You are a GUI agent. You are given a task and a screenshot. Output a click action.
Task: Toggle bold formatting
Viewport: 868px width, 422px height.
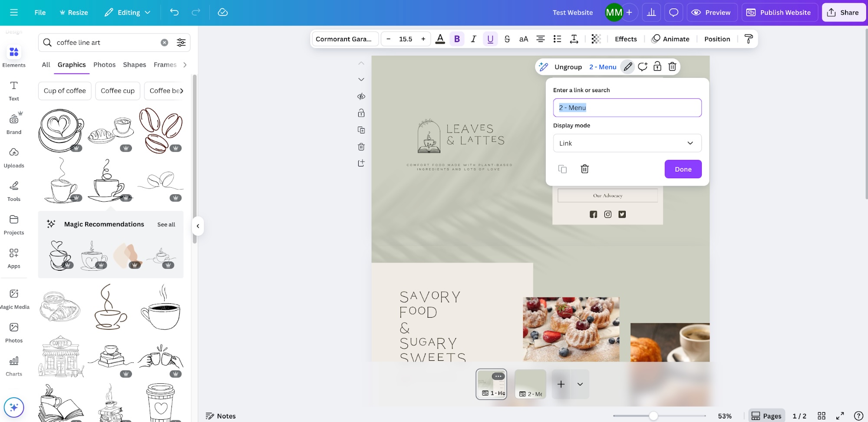[x=457, y=39]
